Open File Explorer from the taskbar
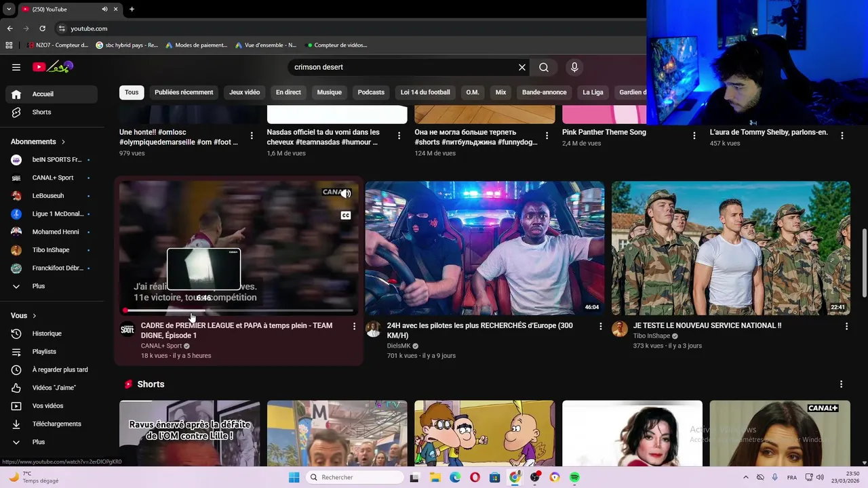The height and width of the screenshot is (488, 868). point(435,477)
